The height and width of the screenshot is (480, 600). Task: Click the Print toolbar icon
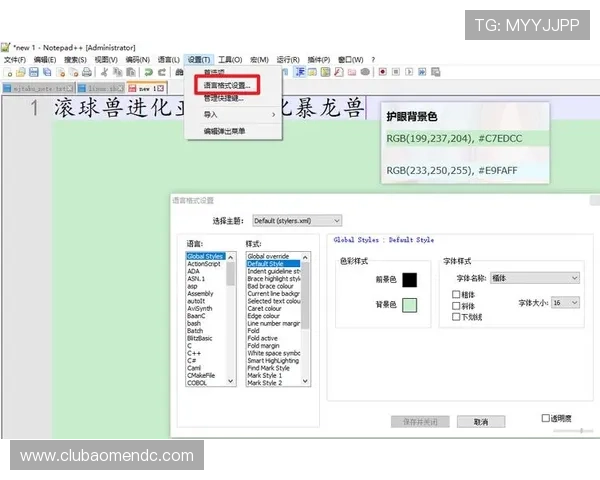coord(86,72)
